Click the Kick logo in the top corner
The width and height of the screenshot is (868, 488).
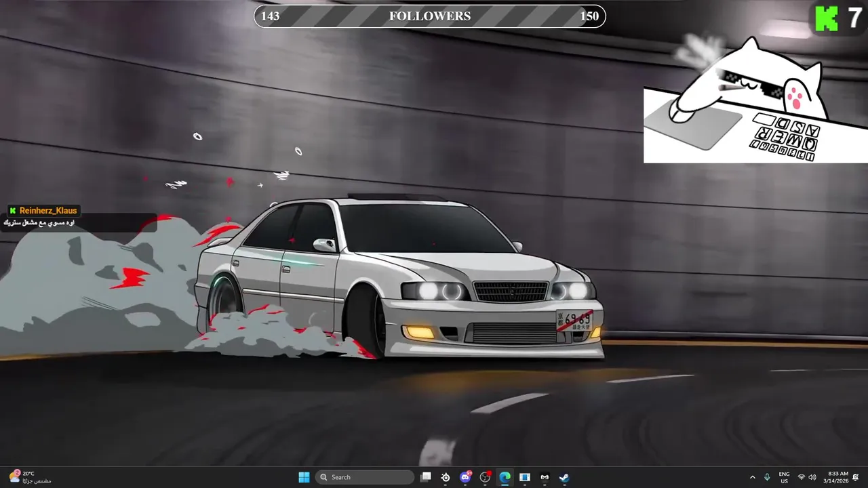click(827, 18)
